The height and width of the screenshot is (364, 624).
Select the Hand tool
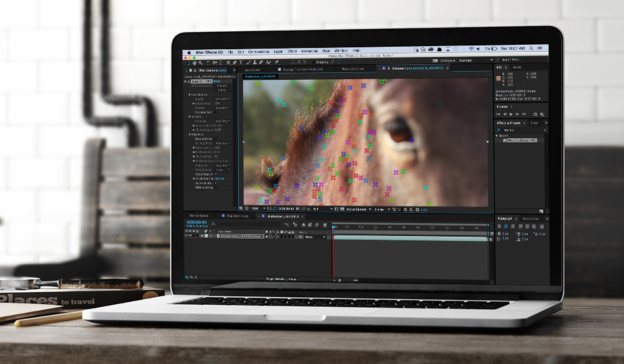coord(195,61)
